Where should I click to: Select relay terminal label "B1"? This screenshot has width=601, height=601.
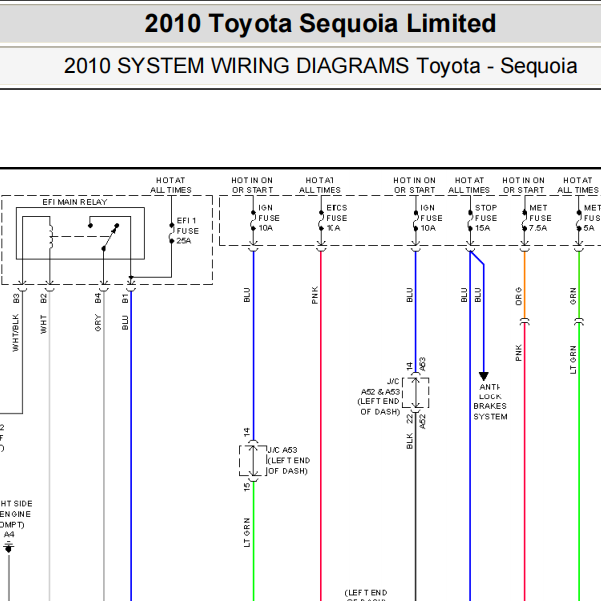[x=125, y=298]
